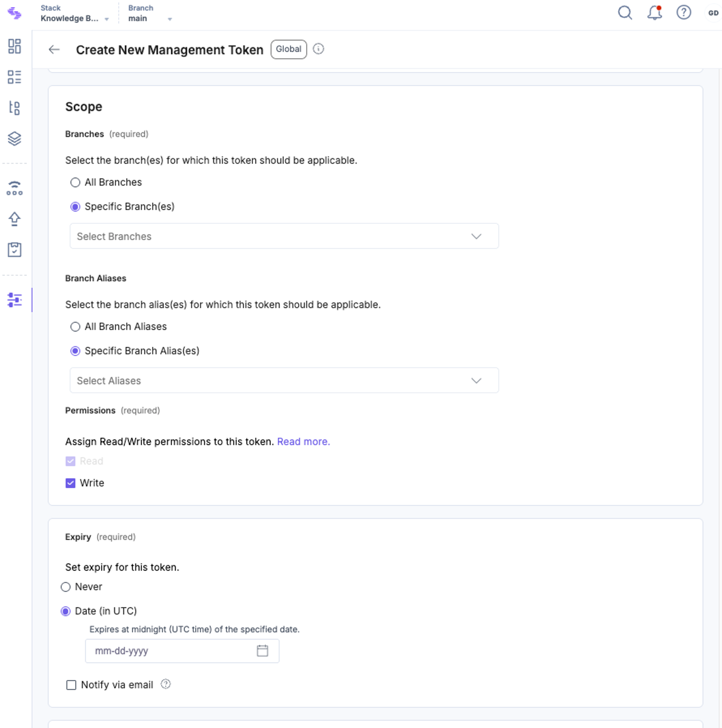Enable the Notify via email checkbox

click(x=71, y=685)
